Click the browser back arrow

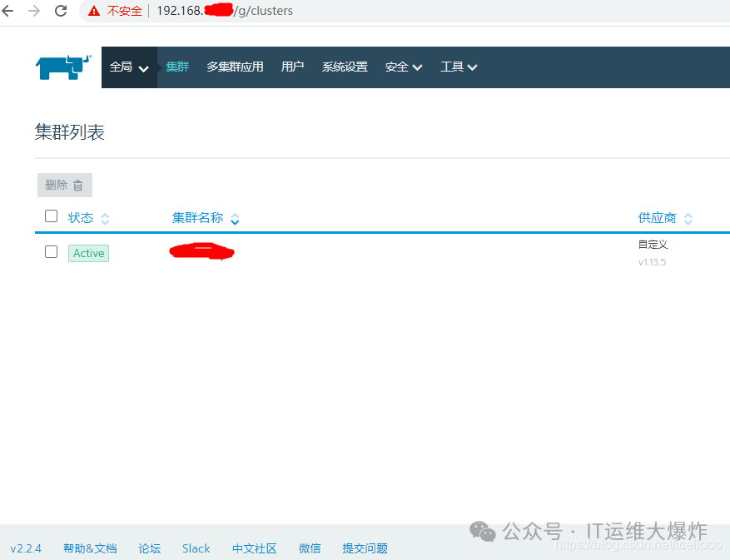[x=8, y=10]
